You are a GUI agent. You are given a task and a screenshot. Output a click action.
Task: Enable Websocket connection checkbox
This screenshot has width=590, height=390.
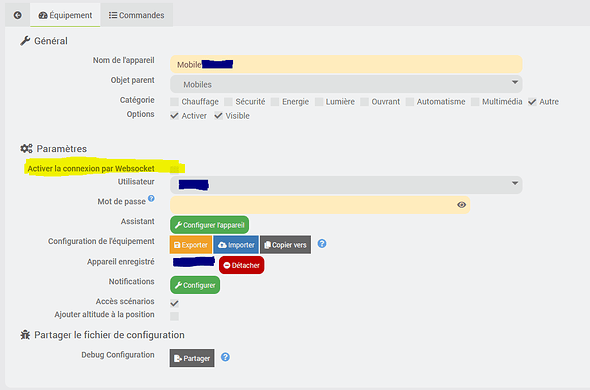pyautogui.click(x=174, y=169)
